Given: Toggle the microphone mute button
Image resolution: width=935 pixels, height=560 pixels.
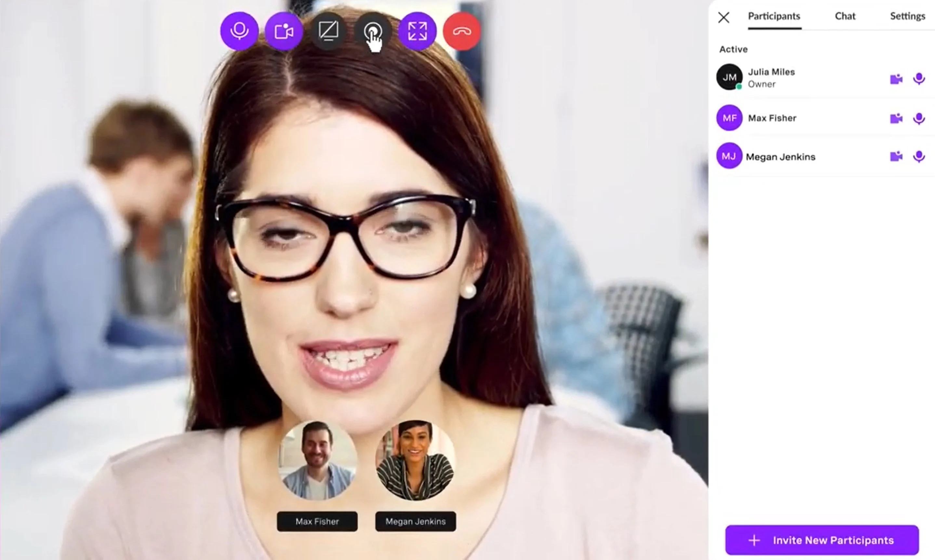Looking at the screenshot, I should tap(240, 31).
